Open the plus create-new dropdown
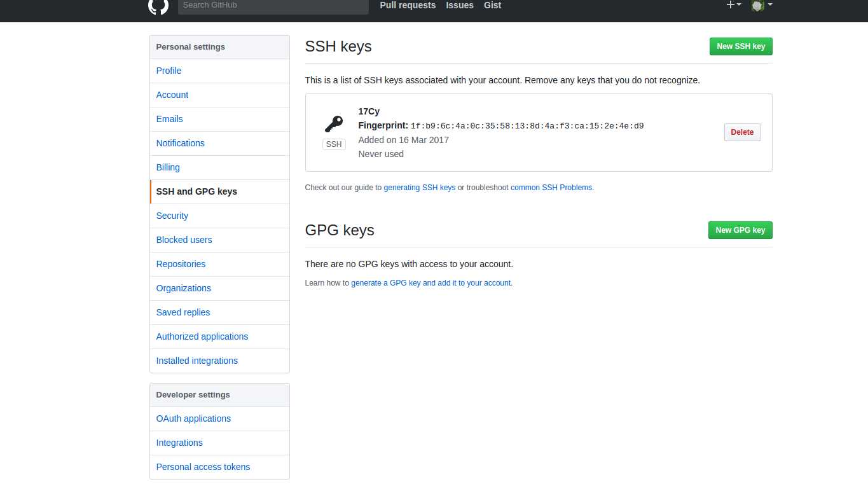868x491 pixels. tap(733, 5)
